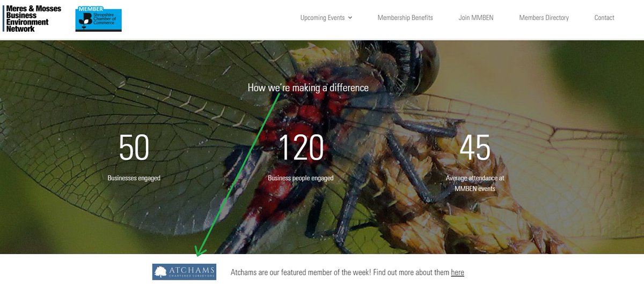Screen dimensions: 644x289
Task: Click 'Average attendance at MMBEN events' label
Action: [x=475, y=183]
